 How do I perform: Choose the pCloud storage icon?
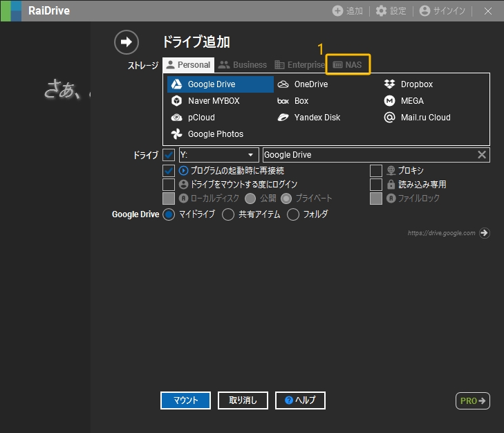[x=176, y=118]
